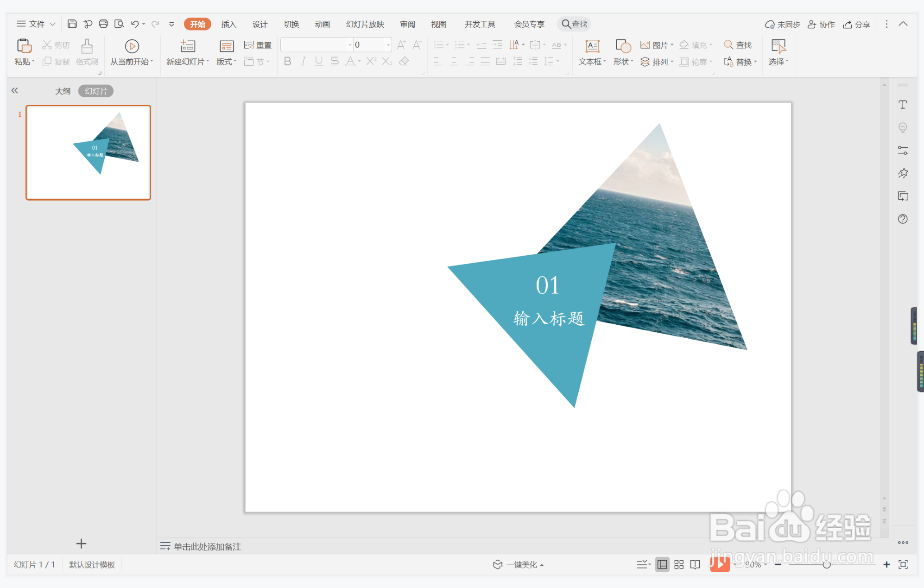Viewport: 924px width, 588px height.
Task: Toggle Subscript formatting
Action: point(387,61)
